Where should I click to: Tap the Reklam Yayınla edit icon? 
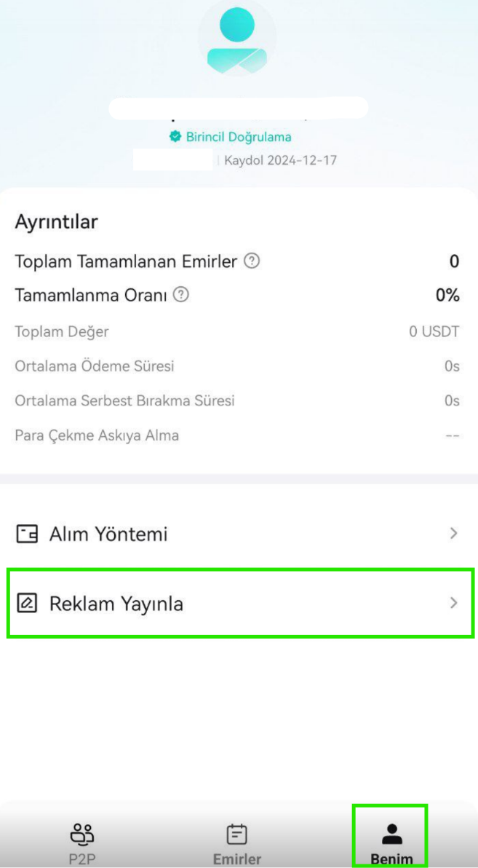pyautogui.click(x=26, y=603)
